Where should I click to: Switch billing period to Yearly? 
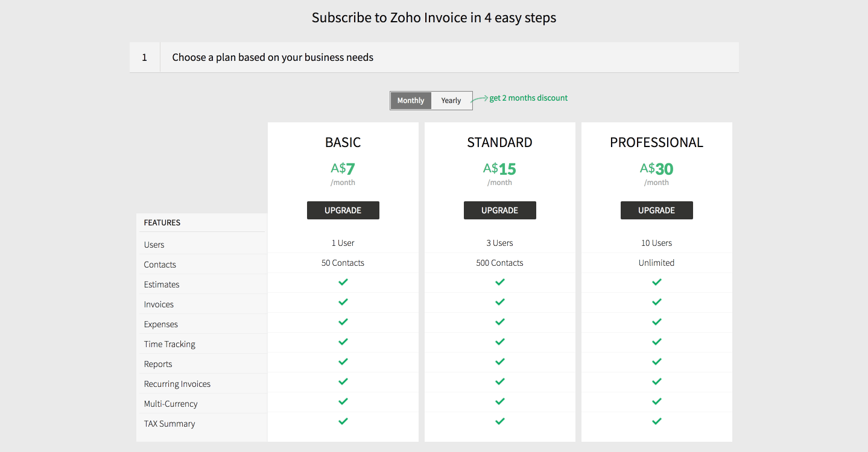pyautogui.click(x=451, y=100)
